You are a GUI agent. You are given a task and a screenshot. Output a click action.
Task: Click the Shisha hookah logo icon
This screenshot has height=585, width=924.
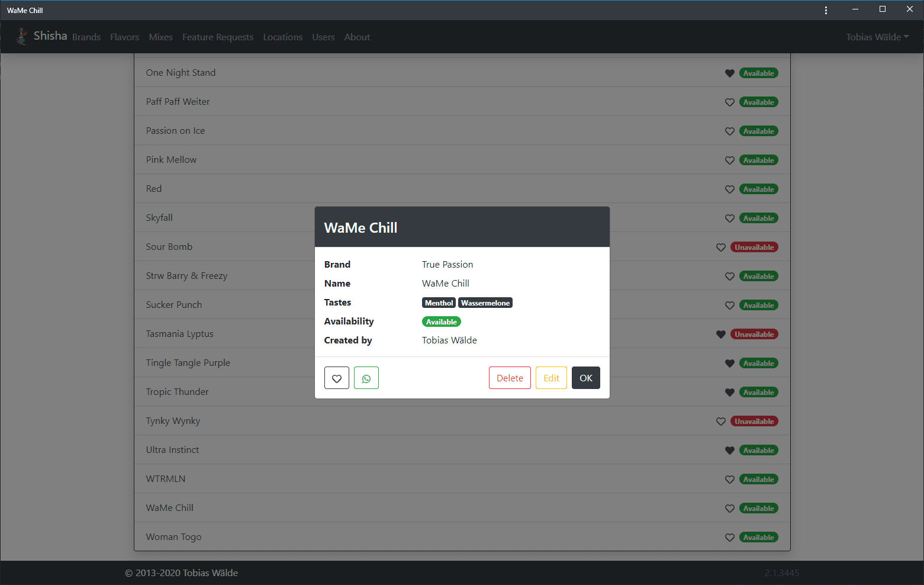[22, 37]
